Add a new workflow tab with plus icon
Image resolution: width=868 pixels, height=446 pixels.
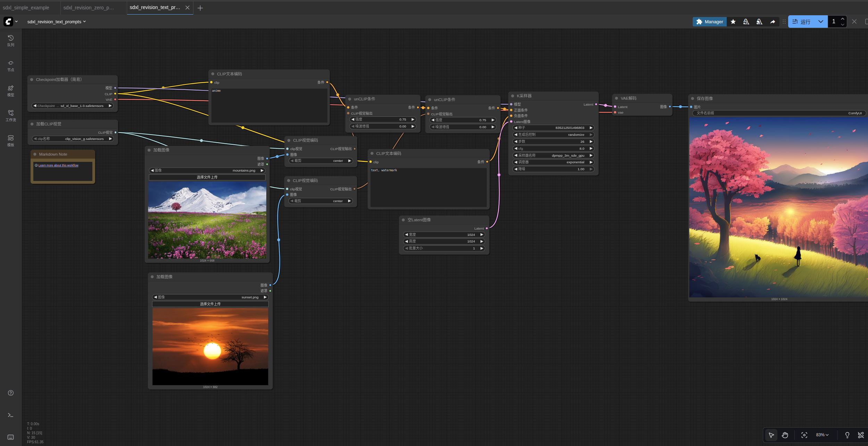click(x=200, y=8)
